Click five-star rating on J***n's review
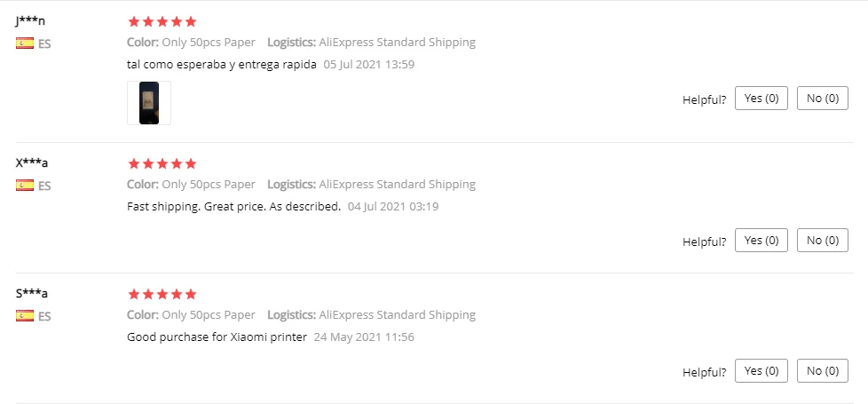Image resolution: width=868 pixels, height=404 pixels. [162, 21]
